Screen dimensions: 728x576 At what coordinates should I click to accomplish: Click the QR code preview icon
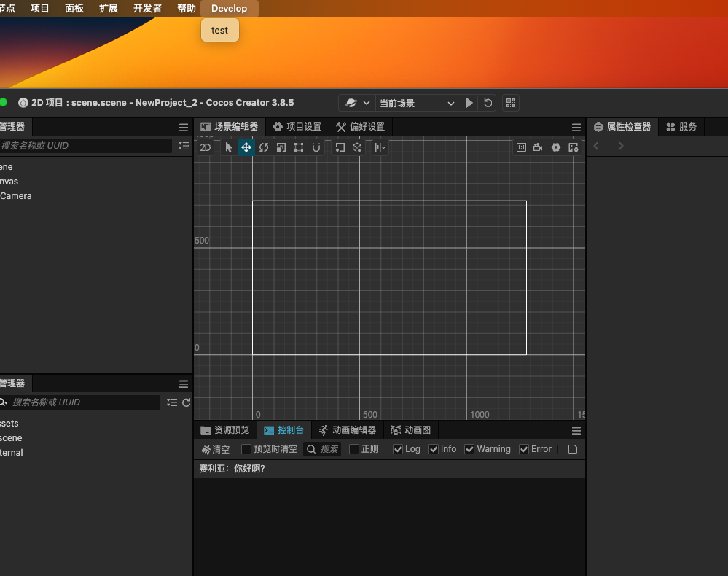point(511,103)
